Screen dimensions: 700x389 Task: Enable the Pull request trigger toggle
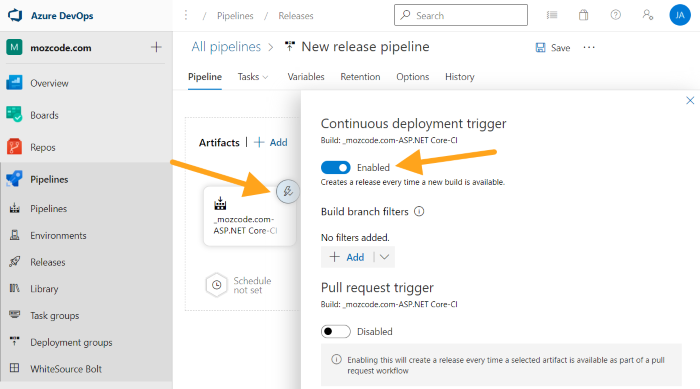[336, 331]
